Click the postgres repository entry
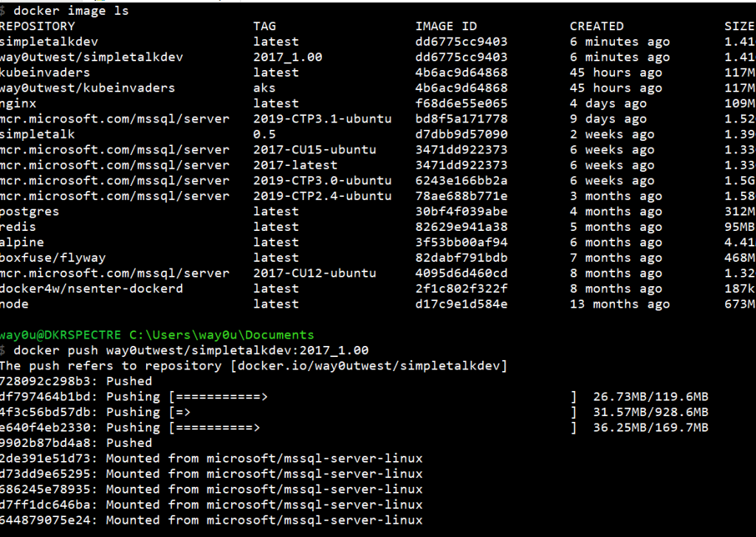Image resolution: width=756 pixels, height=537 pixels. pos(30,212)
